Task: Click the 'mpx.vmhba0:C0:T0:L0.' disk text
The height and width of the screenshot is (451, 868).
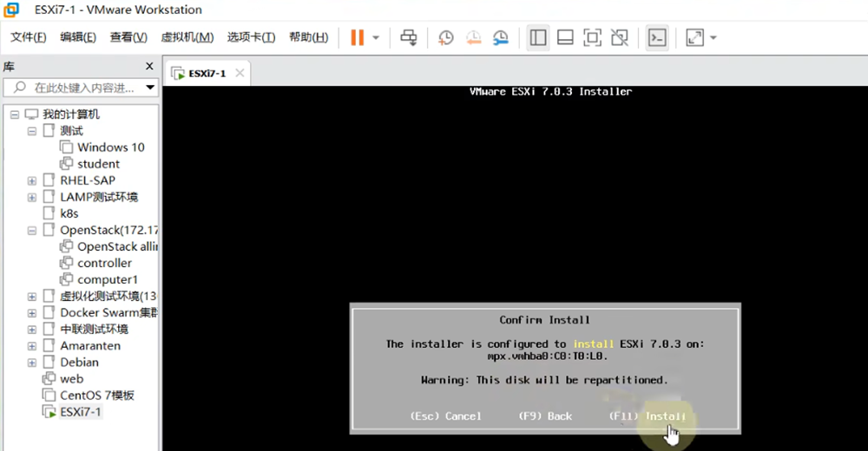Action: coord(548,356)
